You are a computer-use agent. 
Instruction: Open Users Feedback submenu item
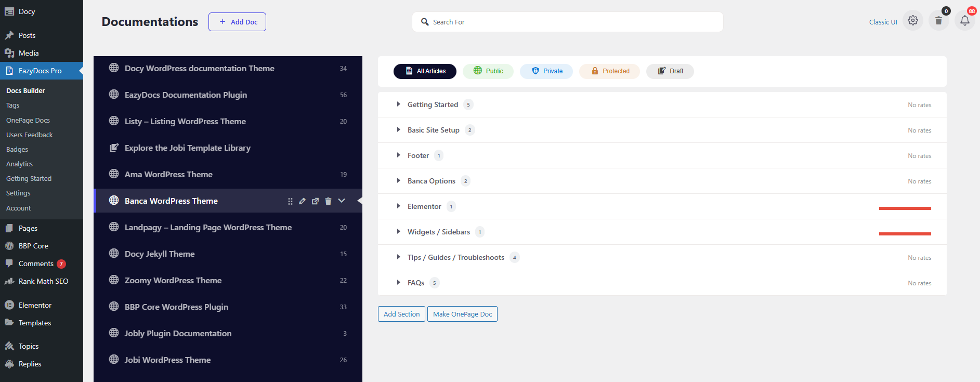(30, 135)
